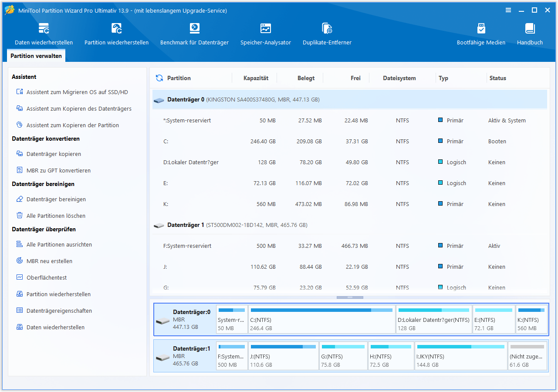Select the J: partition row in the list

point(350,267)
